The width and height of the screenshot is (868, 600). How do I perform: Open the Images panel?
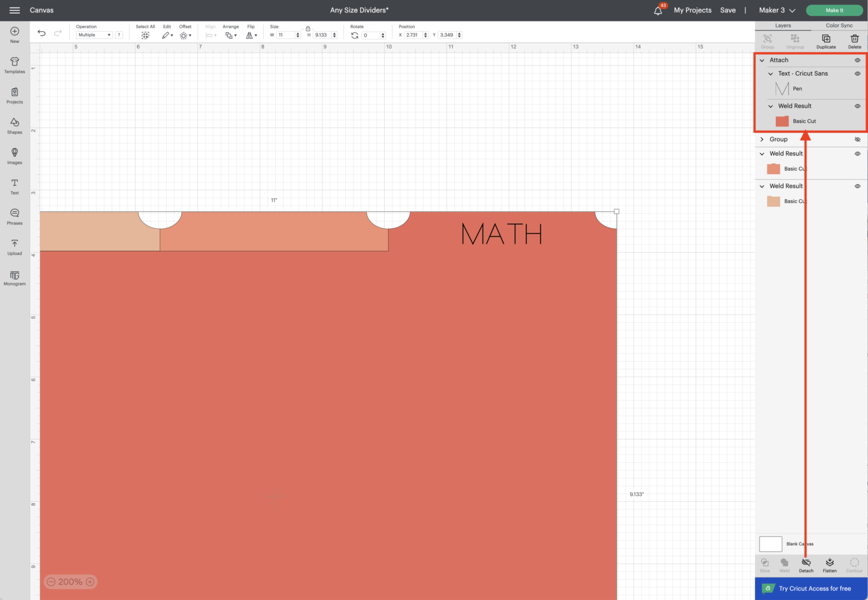tap(14, 155)
